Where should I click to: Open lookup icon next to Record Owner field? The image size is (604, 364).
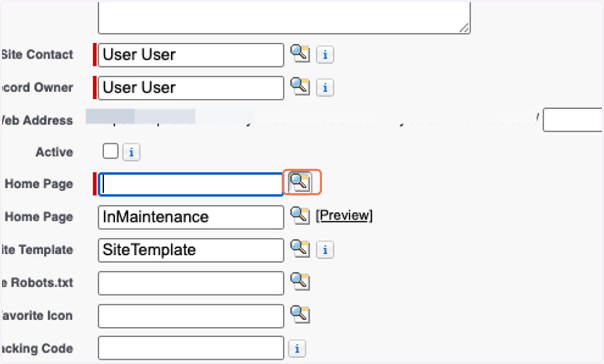pos(299,86)
